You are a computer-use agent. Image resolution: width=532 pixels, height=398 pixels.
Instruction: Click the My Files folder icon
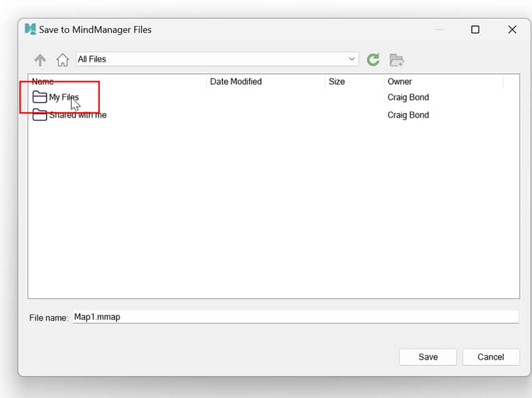pyautogui.click(x=40, y=97)
